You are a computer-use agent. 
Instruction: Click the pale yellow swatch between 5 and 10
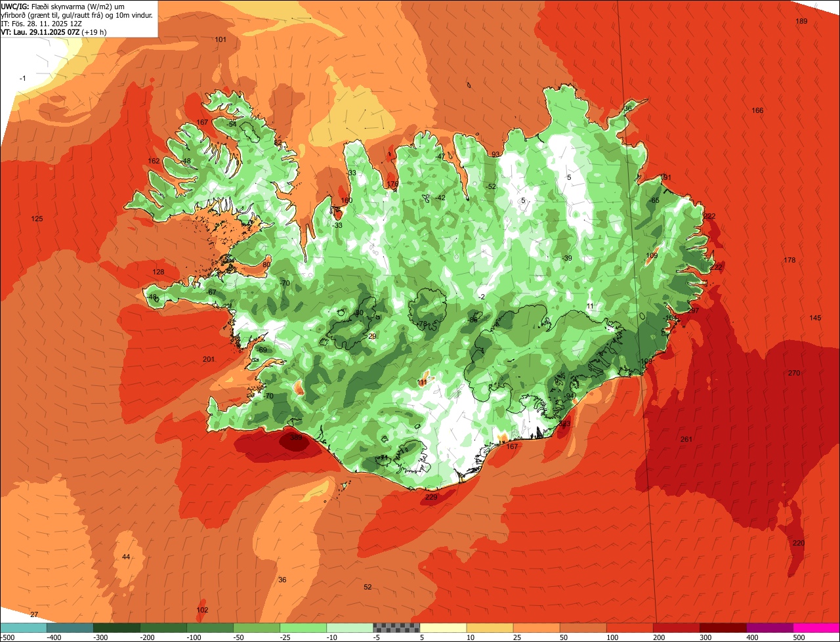(x=444, y=628)
